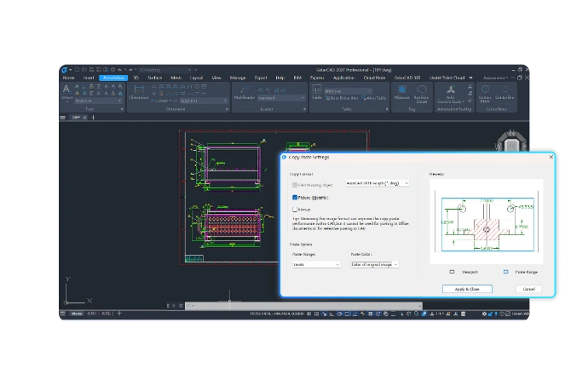Open the Annotation ribbon tab
The image size is (588, 386).
(113, 78)
